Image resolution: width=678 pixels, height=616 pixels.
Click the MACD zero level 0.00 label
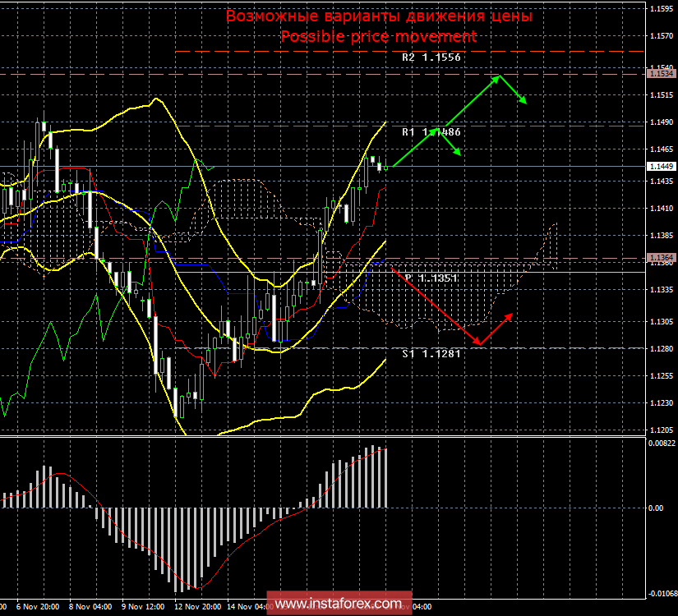tap(656, 508)
